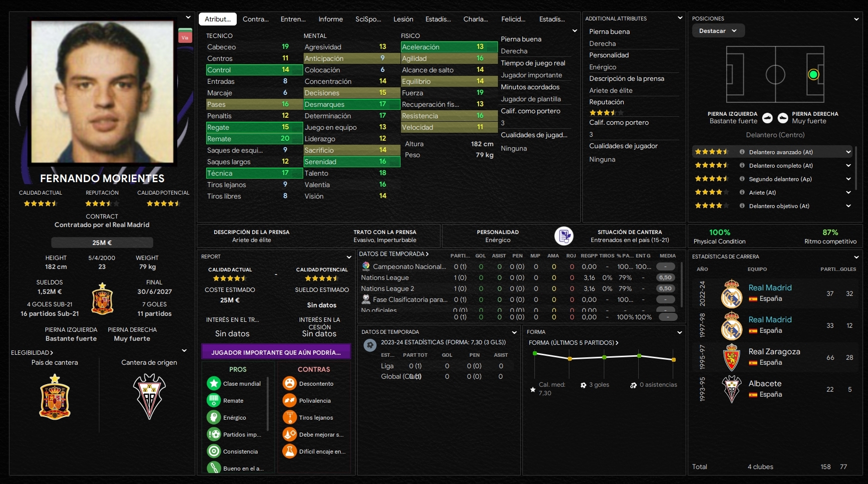Expand the Delantero objetivo (At) role row
868x484 pixels.
pyautogui.click(x=849, y=206)
